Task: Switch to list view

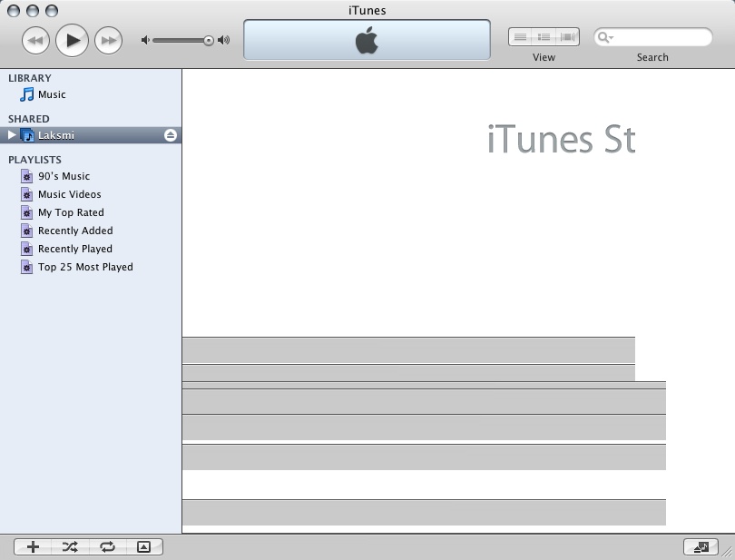Action: [520, 37]
